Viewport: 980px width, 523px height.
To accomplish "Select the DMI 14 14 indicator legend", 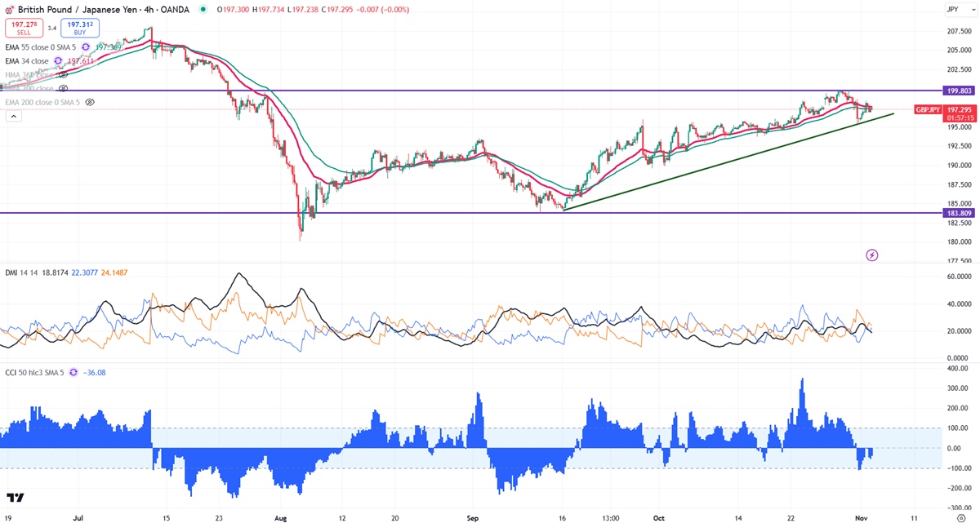I will [23, 273].
